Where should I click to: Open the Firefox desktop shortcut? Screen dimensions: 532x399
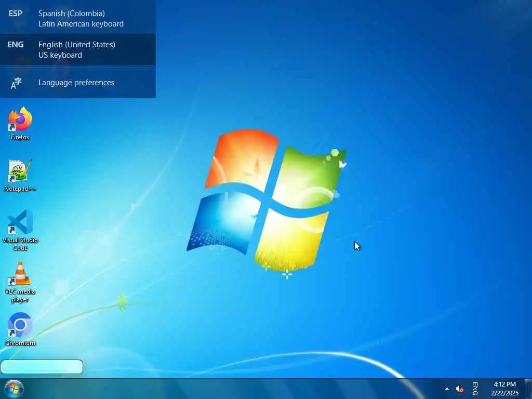(20, 124)
